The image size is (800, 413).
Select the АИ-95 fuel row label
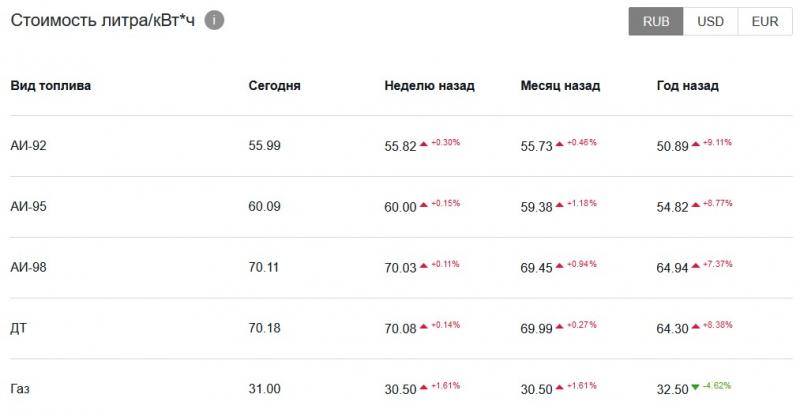[x=29, y=207]
